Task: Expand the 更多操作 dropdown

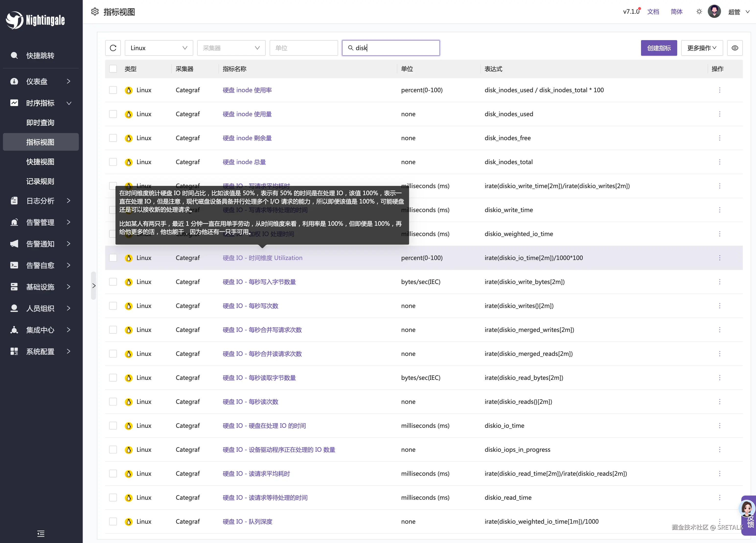Action: coord(702,48)
